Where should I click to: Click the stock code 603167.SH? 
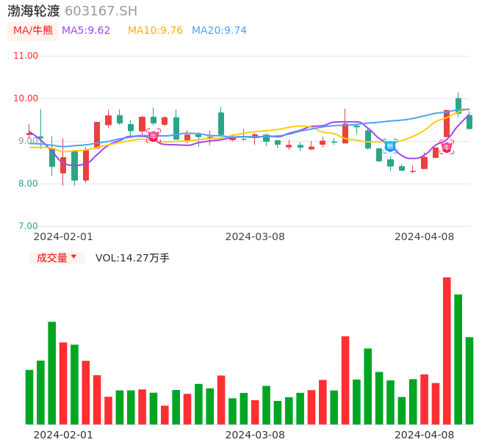click(101, 10)
